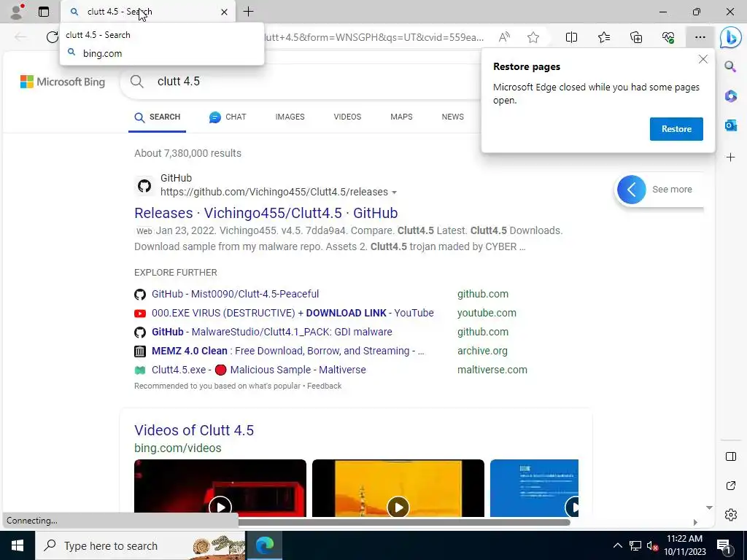This screenshot has width=747, height=560.
Task: Show hidden system tray icons chevron
Action: point(617,545)
